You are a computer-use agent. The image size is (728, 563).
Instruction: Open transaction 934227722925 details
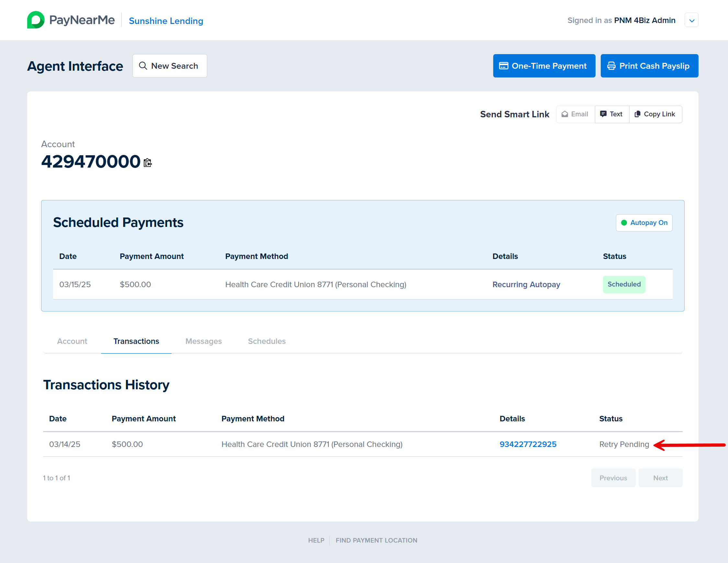coord(528,444)
